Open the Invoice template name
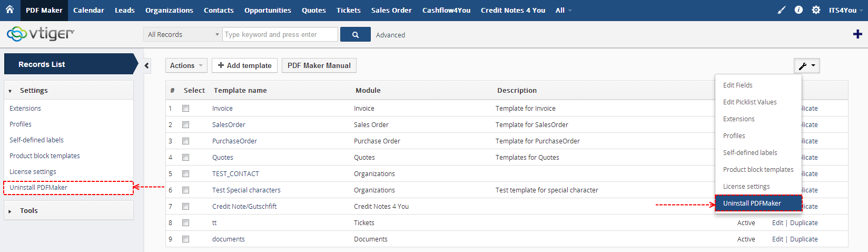868x252 pixels. (x=222, y=109)
